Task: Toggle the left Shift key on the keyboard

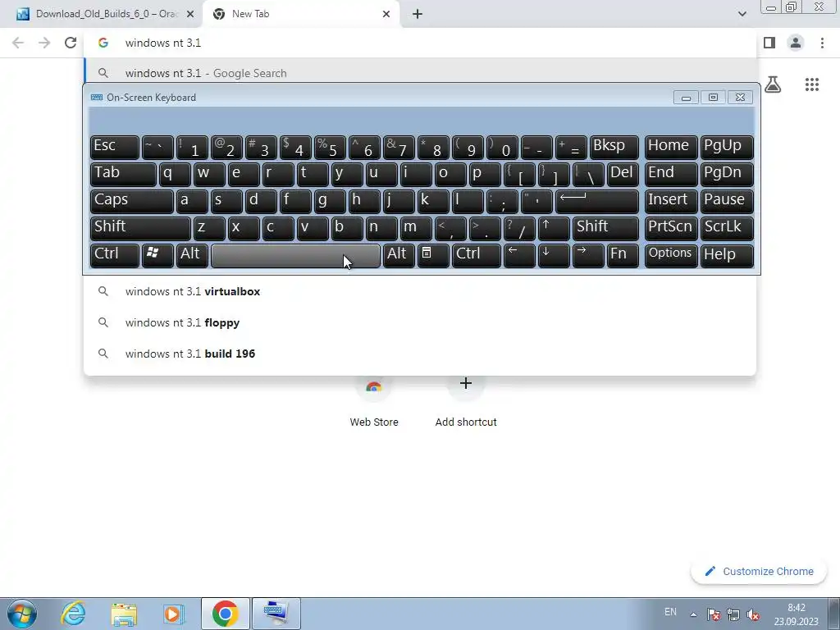Action: pos(140,228)
